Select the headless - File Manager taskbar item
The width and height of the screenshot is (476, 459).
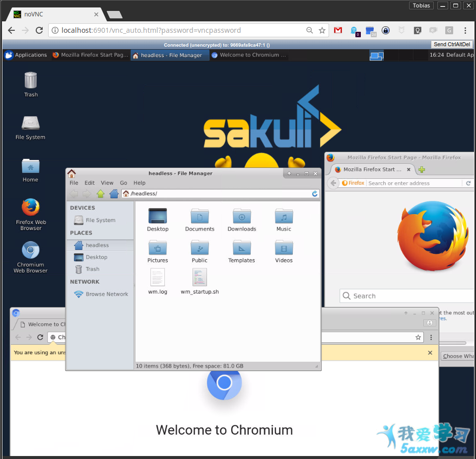pyautogui.click(x=170, y=55)
